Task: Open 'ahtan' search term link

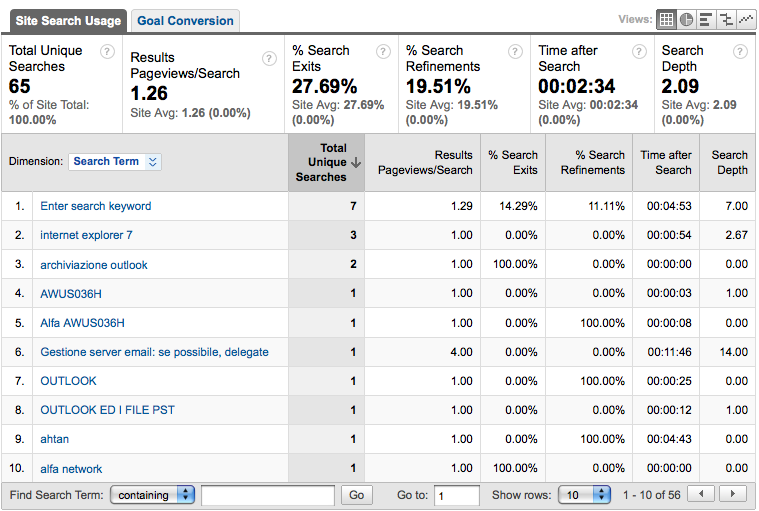Action: coord(55,439)
